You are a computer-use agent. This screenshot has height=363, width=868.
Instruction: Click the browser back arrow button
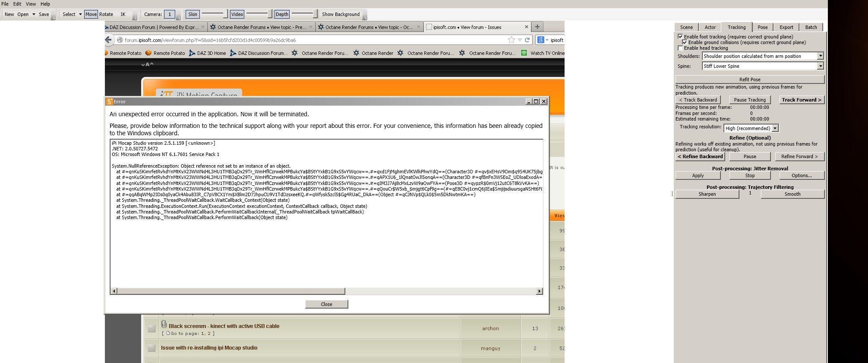108,40
